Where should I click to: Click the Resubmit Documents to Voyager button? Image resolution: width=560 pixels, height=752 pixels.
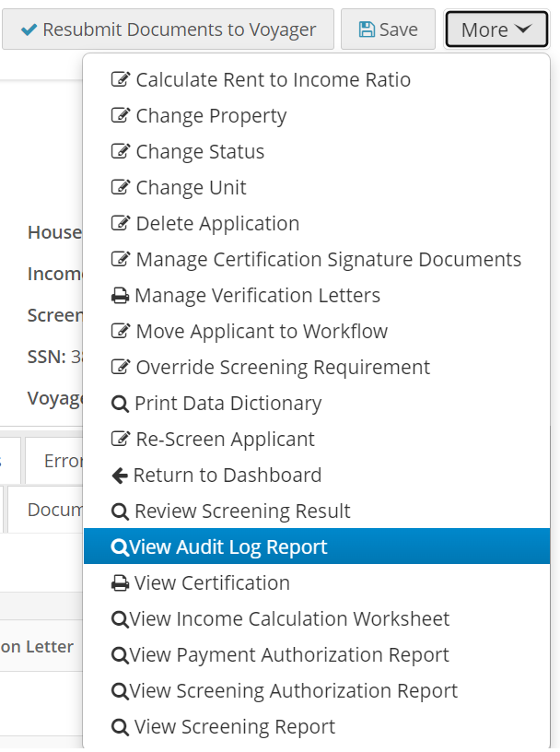pyautogui.click(x=167, y=29)
